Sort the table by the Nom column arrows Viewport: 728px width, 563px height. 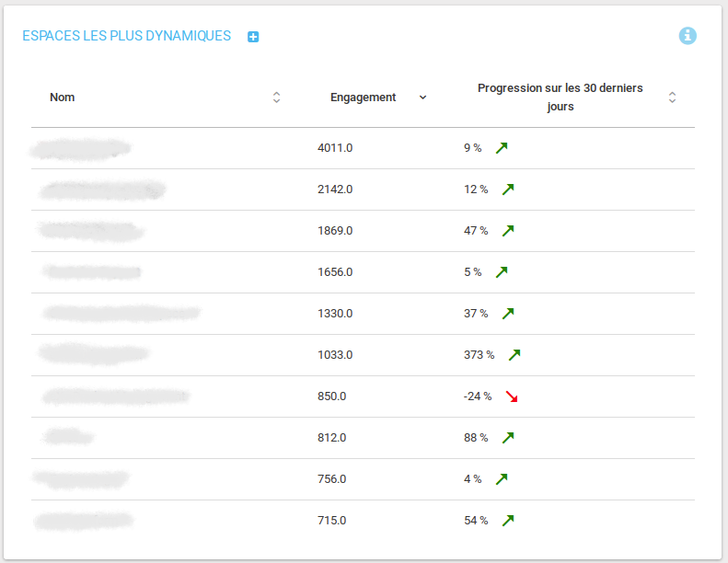276,98
